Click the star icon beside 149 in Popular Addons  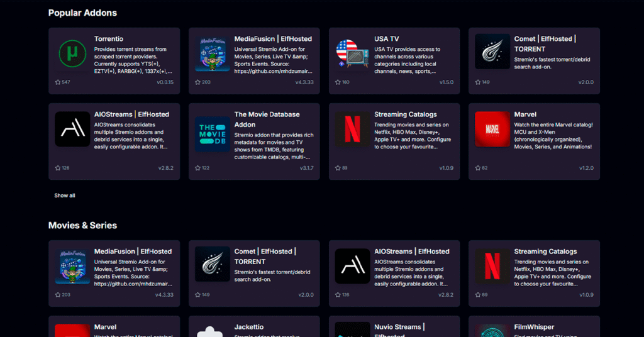click(478, 82)
